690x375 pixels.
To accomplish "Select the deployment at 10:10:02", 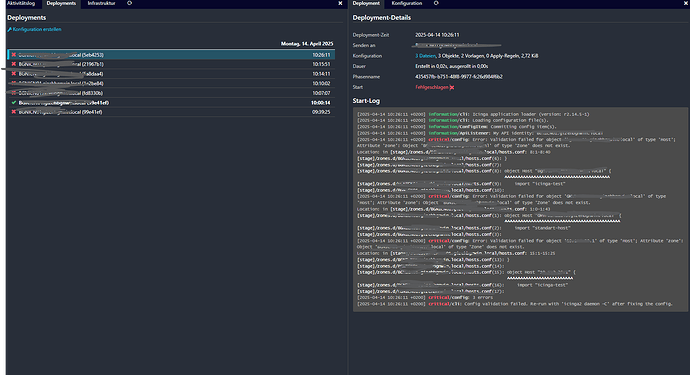I will pyautogui.click(x=171, y=83).
